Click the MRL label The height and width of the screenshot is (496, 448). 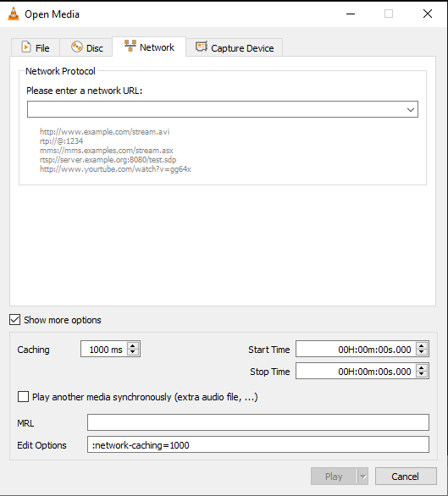click(x=25, y=423)
